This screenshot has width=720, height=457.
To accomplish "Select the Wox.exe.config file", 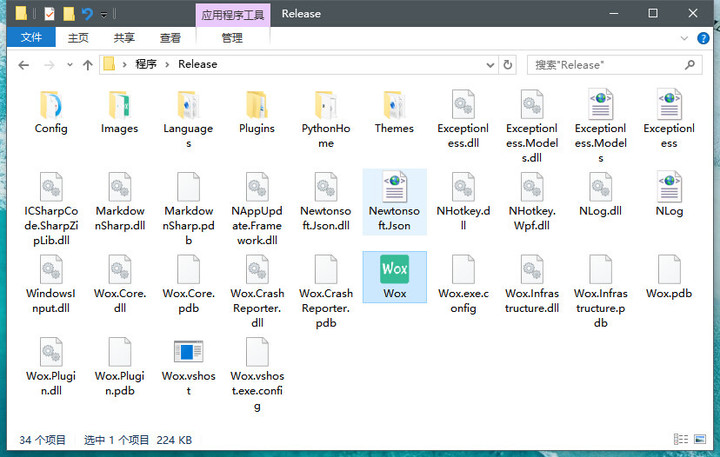I will [x=463, y=285].
